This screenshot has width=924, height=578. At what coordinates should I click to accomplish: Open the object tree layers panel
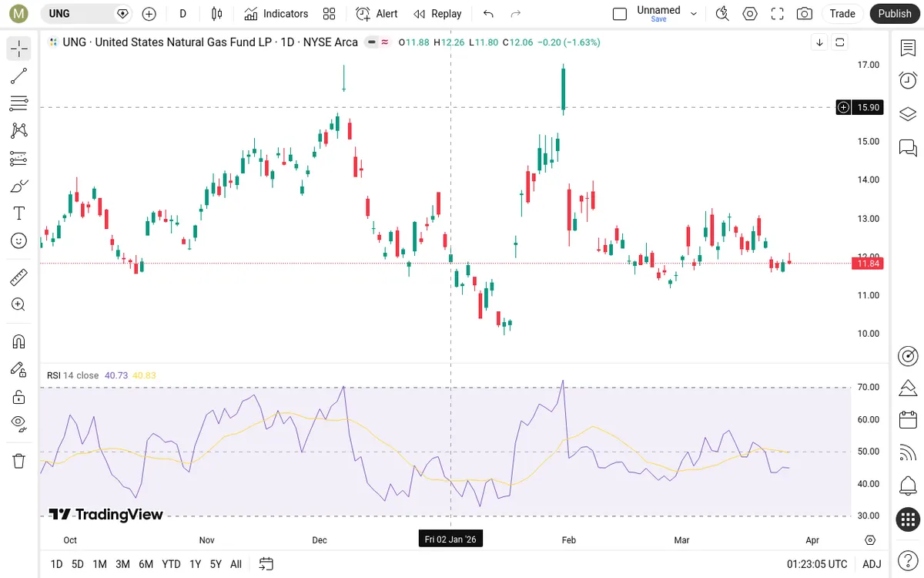[908, 114]
